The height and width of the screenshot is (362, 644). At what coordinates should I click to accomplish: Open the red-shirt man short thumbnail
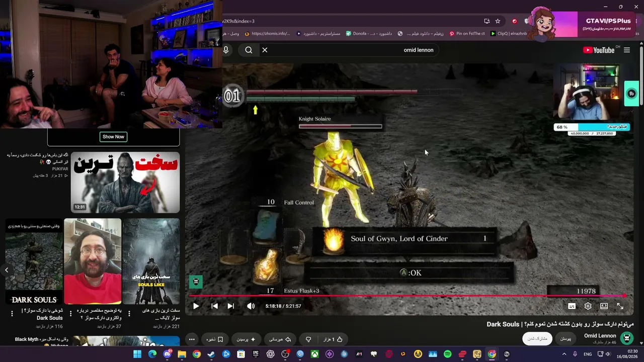pyautogui.click(x=93, y=261)
